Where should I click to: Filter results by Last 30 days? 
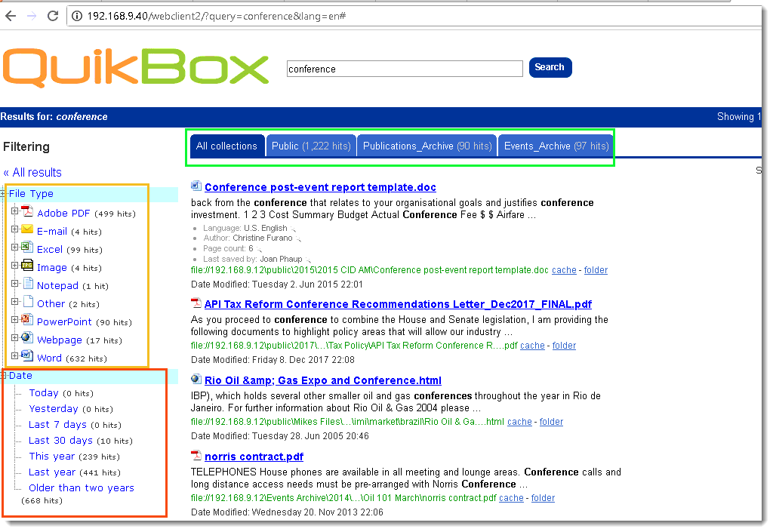[60, 440]
